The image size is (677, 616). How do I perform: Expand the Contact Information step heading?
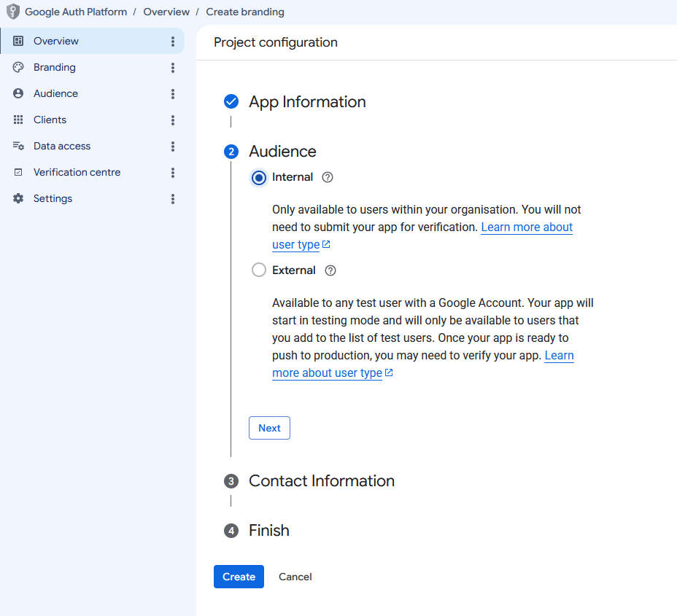(x=322, y=481)
